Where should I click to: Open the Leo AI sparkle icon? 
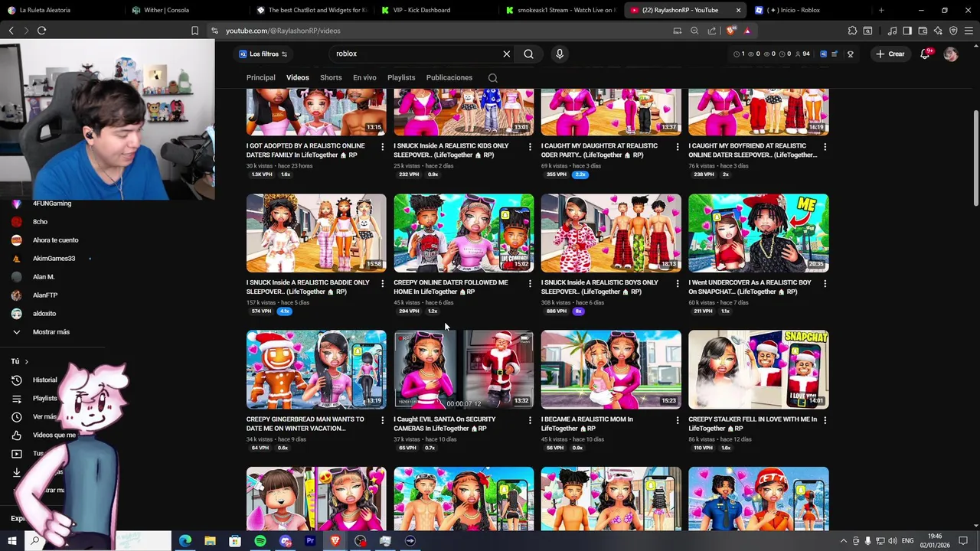click(938, 31)
